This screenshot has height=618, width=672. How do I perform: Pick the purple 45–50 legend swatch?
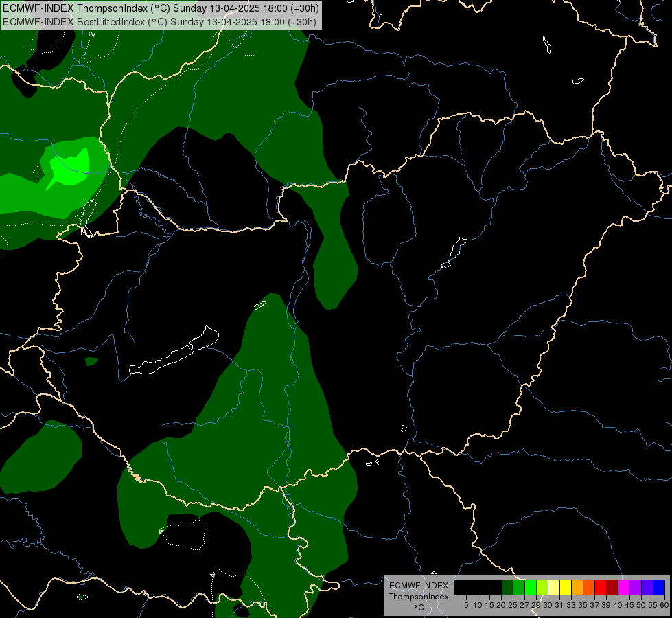click(635, 587)
